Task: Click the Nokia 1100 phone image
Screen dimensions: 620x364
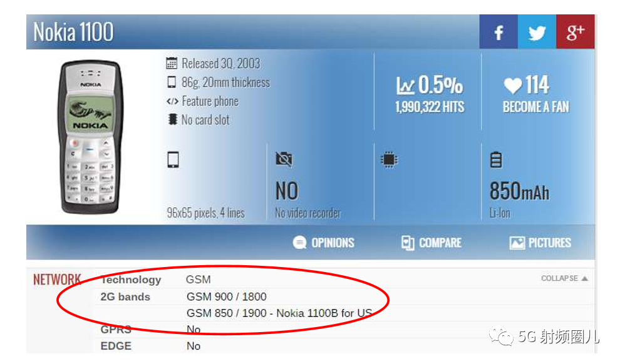Action: click(90, 137)
